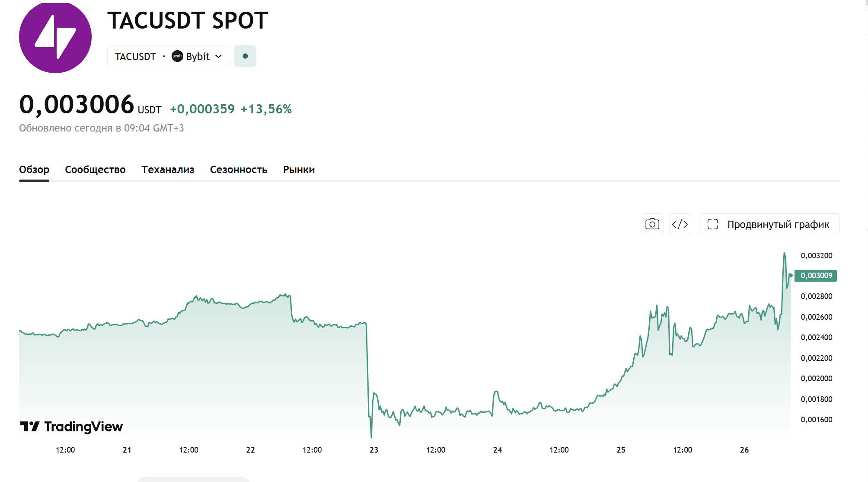Select the Сезонность tab
868x482 pixels.
tap(239, 170)
